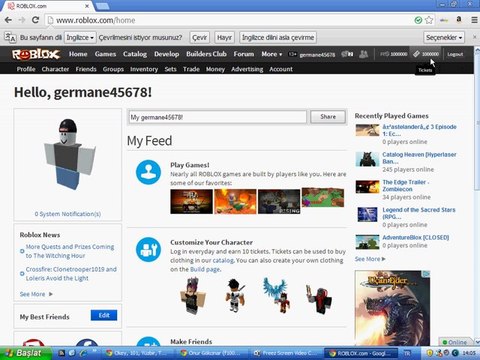The height and width of the screenshot is (360, 480).
Task: Open Freez Screen Video taskbar item
Action: click(x=287, y=353)
